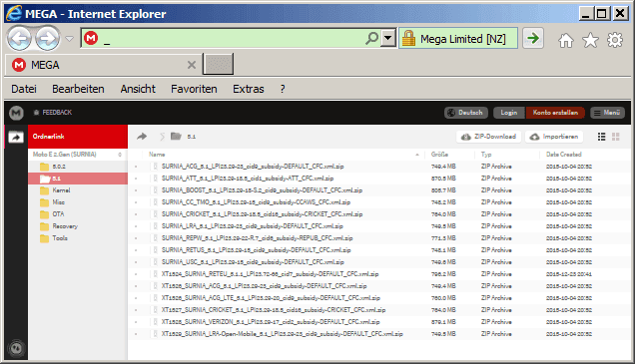Click the Mega Limited [NZ] security badge

pos(458,39)
